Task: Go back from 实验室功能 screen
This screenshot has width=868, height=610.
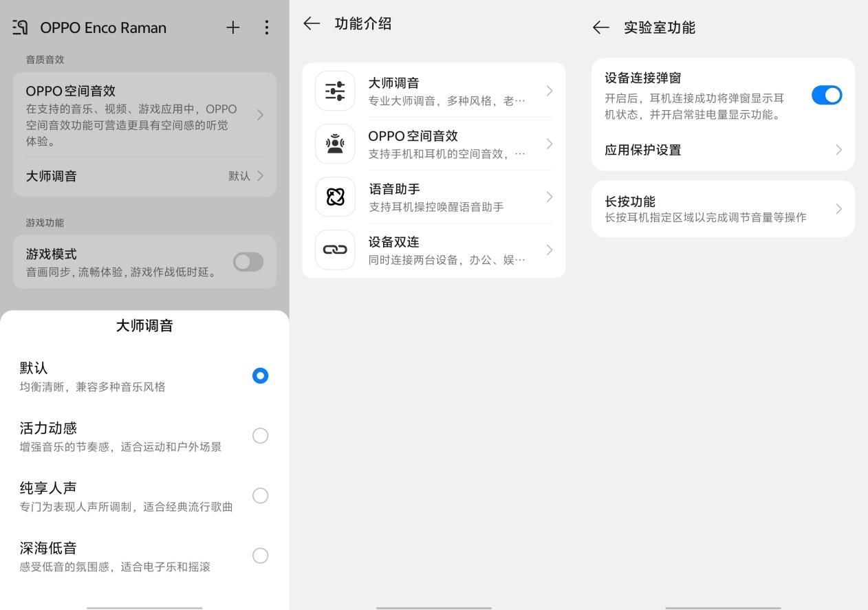Action: pyautogui.click(x=601, y=28)
